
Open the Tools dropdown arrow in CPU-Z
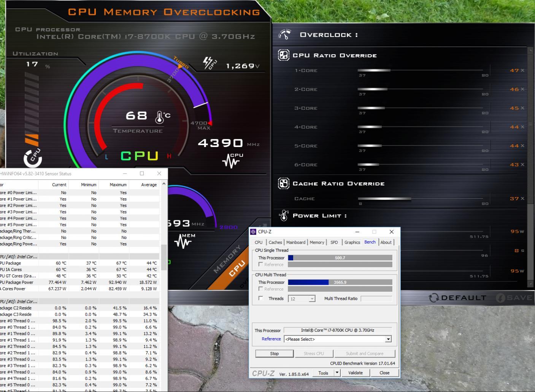(337, 373)
